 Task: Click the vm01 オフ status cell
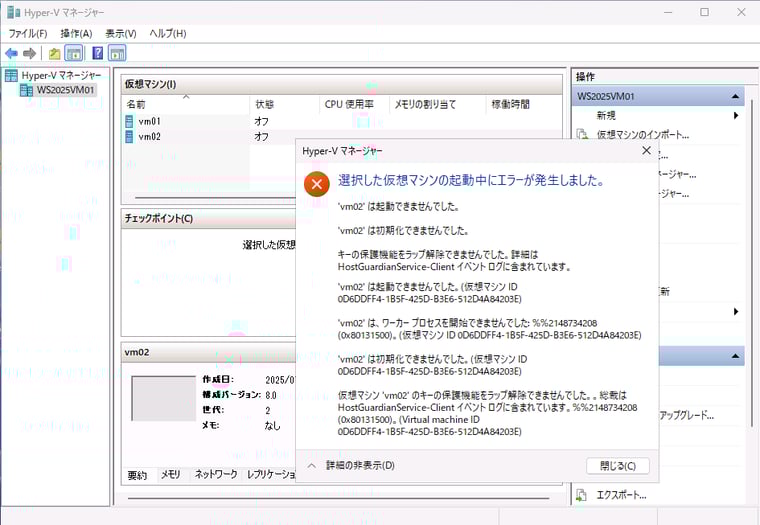[261, 121]
